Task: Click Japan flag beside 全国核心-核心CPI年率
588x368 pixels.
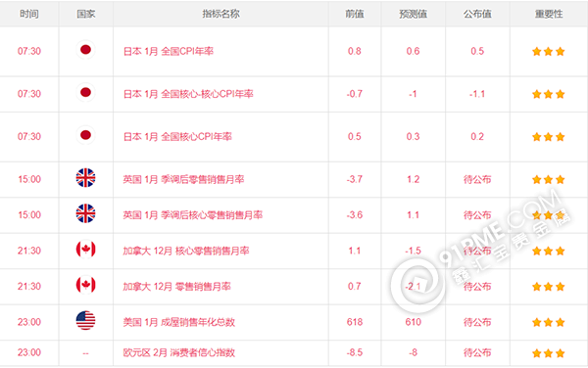Action: tap(85, 92)
